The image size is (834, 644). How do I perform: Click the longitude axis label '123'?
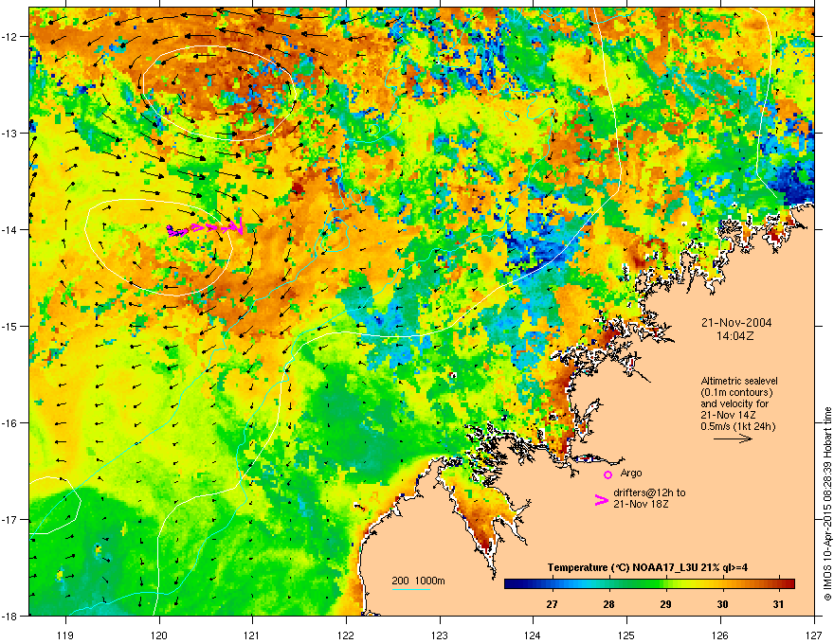click(440, 635)
